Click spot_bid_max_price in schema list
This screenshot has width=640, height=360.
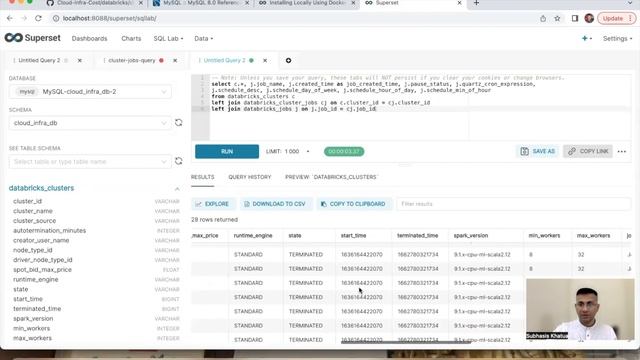[42, 270]
